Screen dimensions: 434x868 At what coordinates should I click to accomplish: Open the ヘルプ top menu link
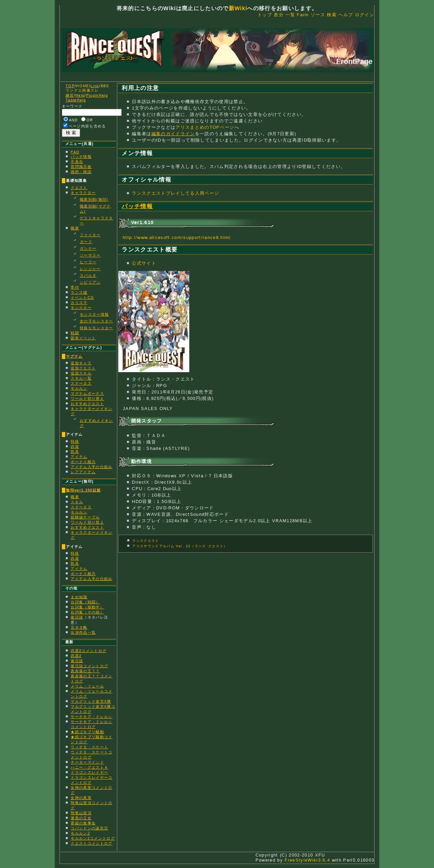click(x=345, y=15)
